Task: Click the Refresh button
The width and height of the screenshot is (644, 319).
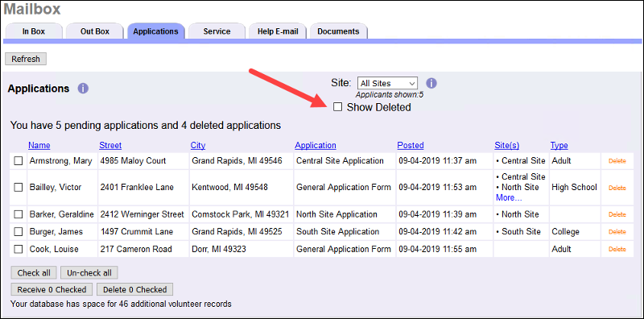Action: (x=26, y=59)
